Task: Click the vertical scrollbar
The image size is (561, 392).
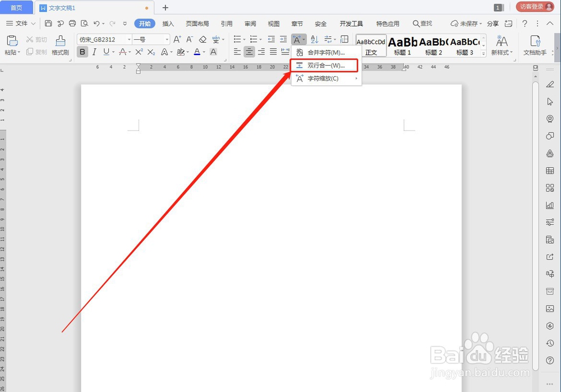Action: 535,225
